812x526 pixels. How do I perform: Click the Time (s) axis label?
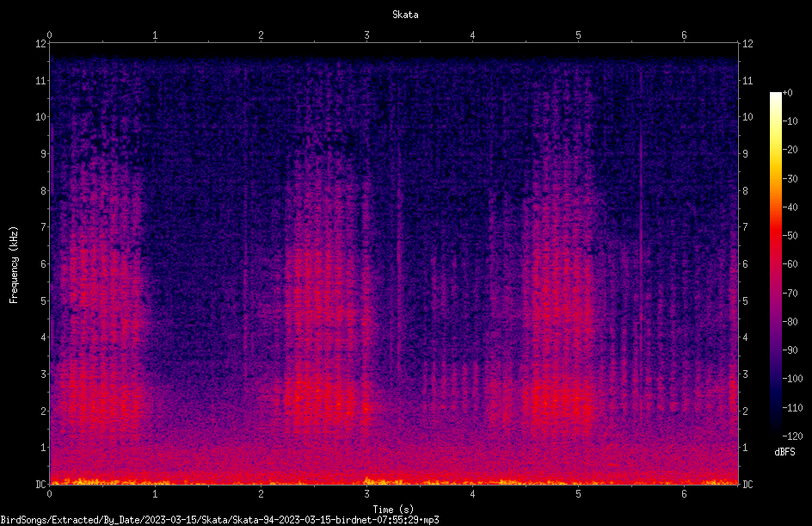393,510
